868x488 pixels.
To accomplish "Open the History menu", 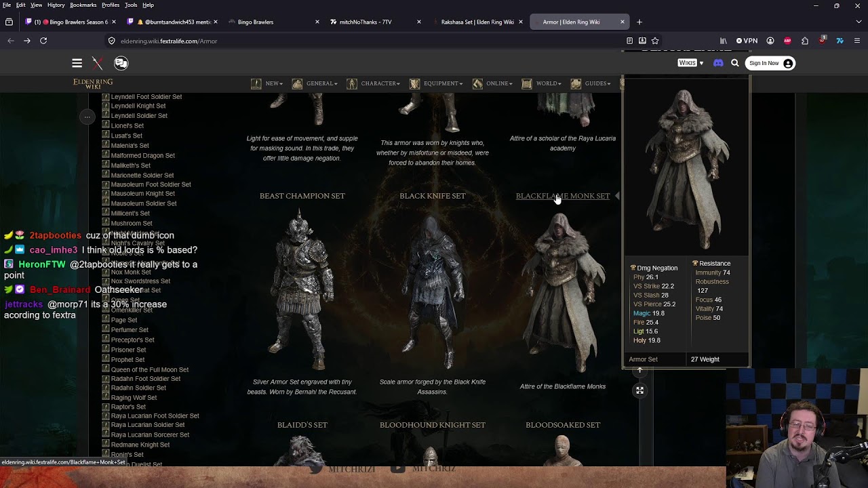I will pos(56,5).
